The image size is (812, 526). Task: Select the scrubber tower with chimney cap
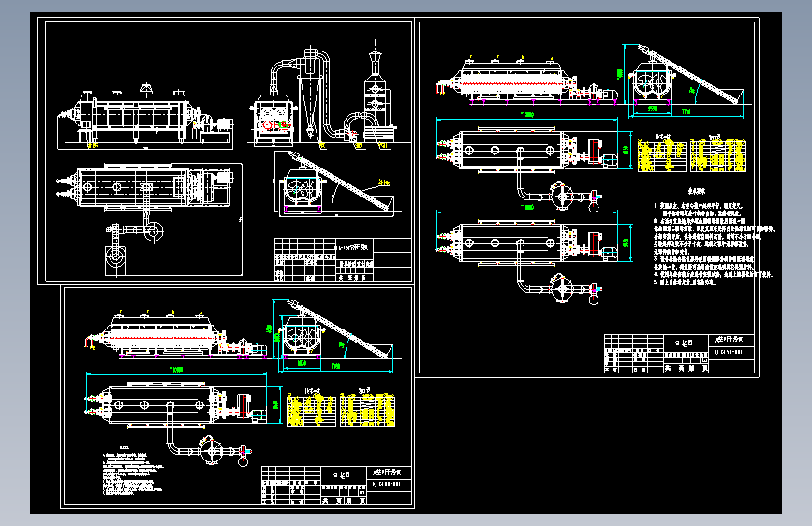tap(376, 94)
